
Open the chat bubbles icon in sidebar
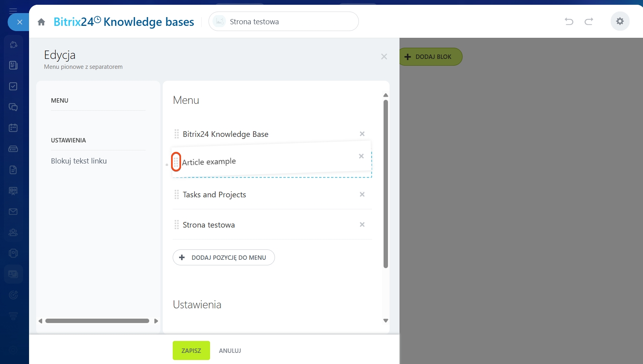point(13,107)
